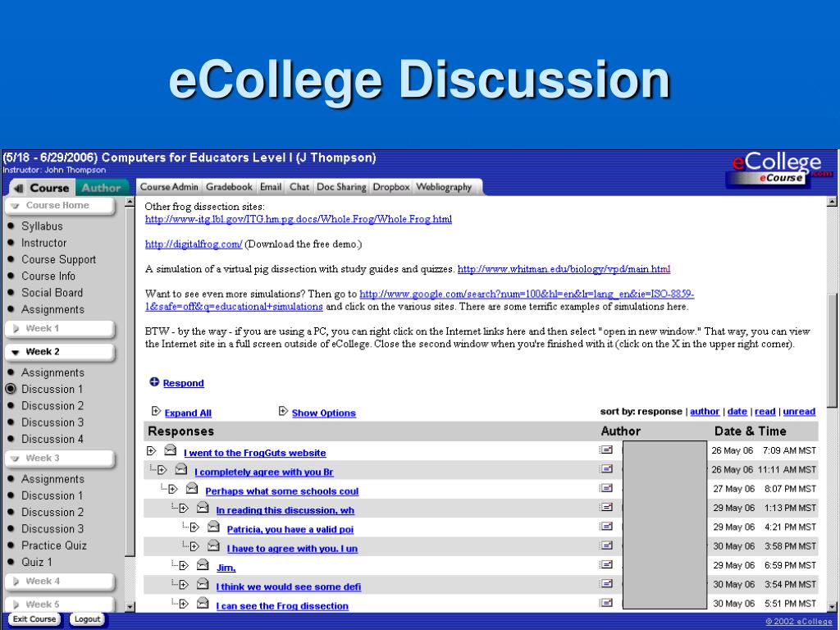Screen dimensions: 840x630
Task: Open the Webliography tab
Action: (x=444, y=187)
